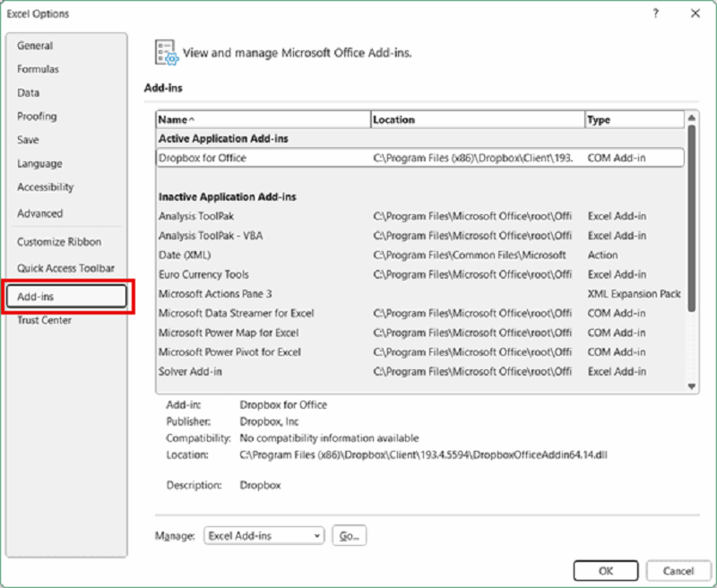Open the Manage add-ins dropdown
717x588 pixels.
point(264,535)
